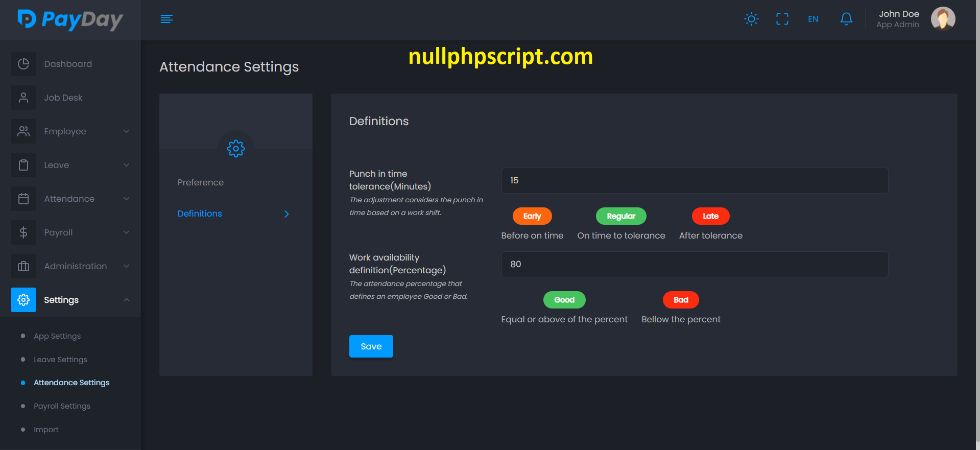Viewport: 980px width, 450px height.
Task: Open the Dashboard pie chart icon
Action: click(23, 64)
